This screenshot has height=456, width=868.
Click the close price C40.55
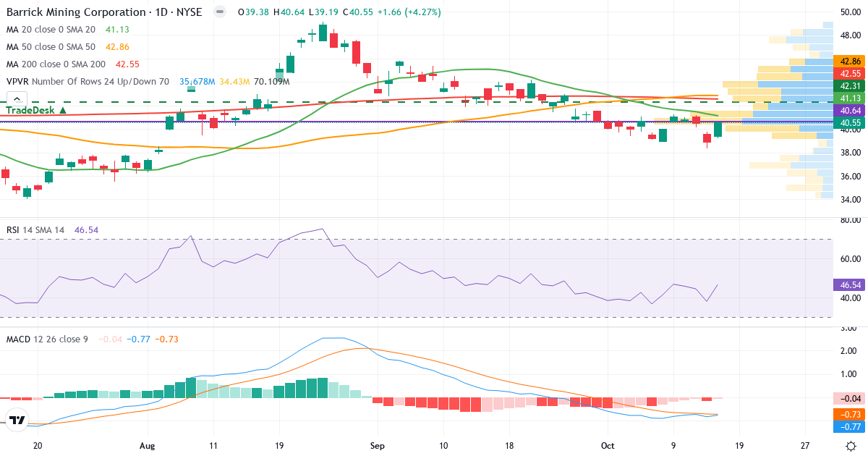pos(357,12)
